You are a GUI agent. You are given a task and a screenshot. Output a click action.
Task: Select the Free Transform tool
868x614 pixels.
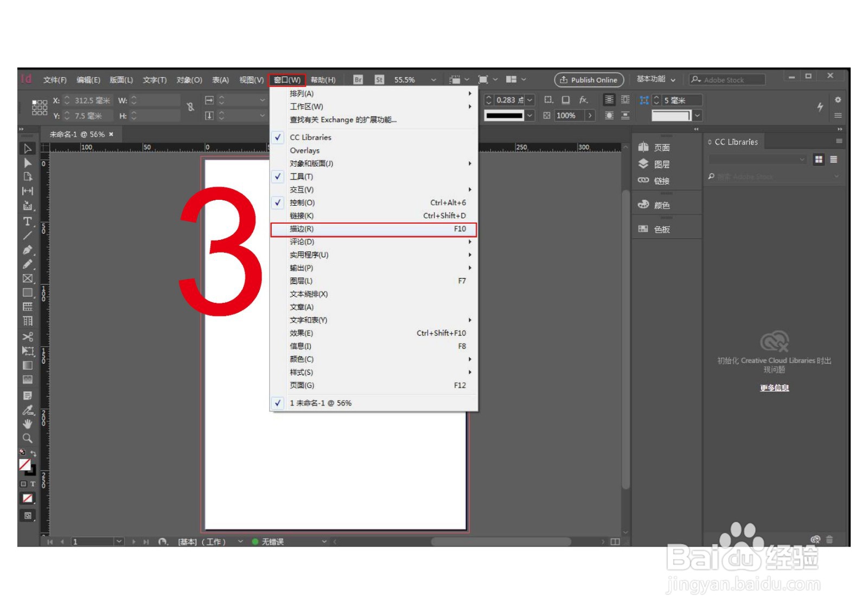[28, 351]
